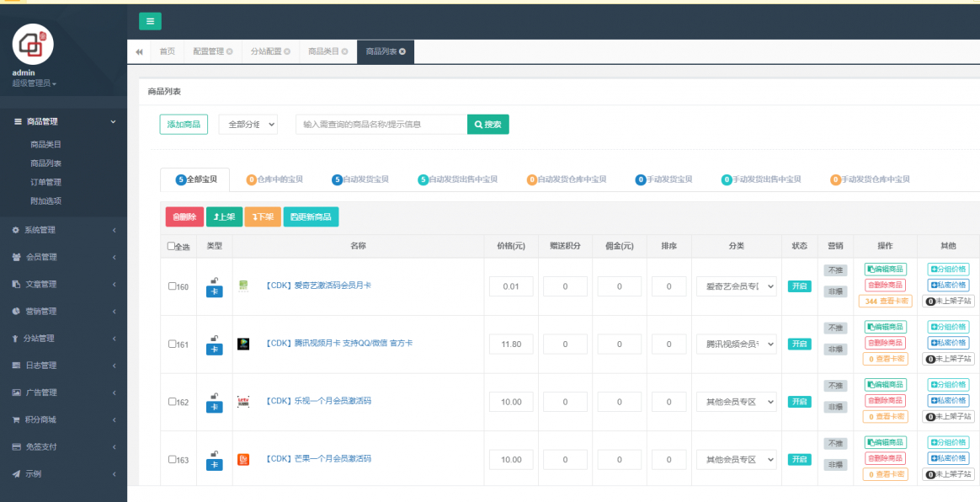
Task: Click the 添加商品 button
Action: point(185,124)
